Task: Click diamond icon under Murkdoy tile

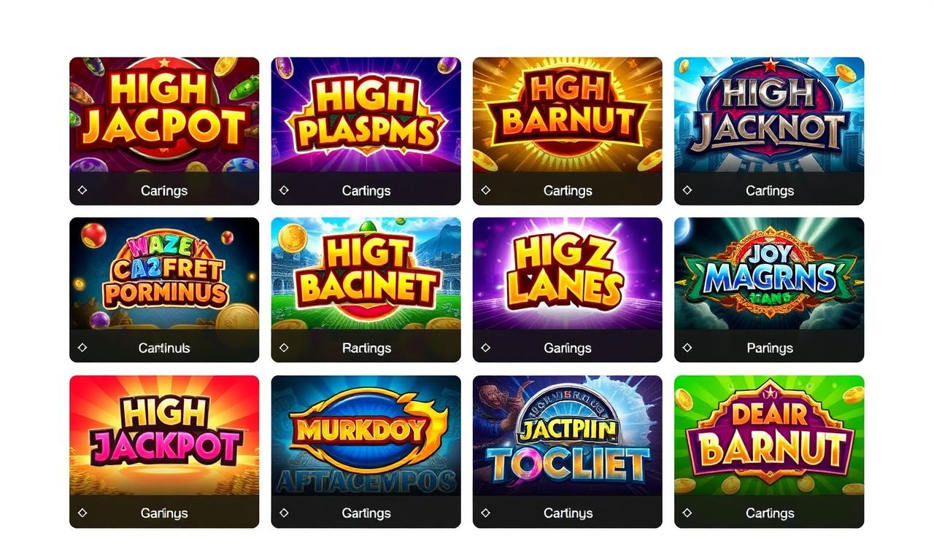Action: [x=284, y=513]
